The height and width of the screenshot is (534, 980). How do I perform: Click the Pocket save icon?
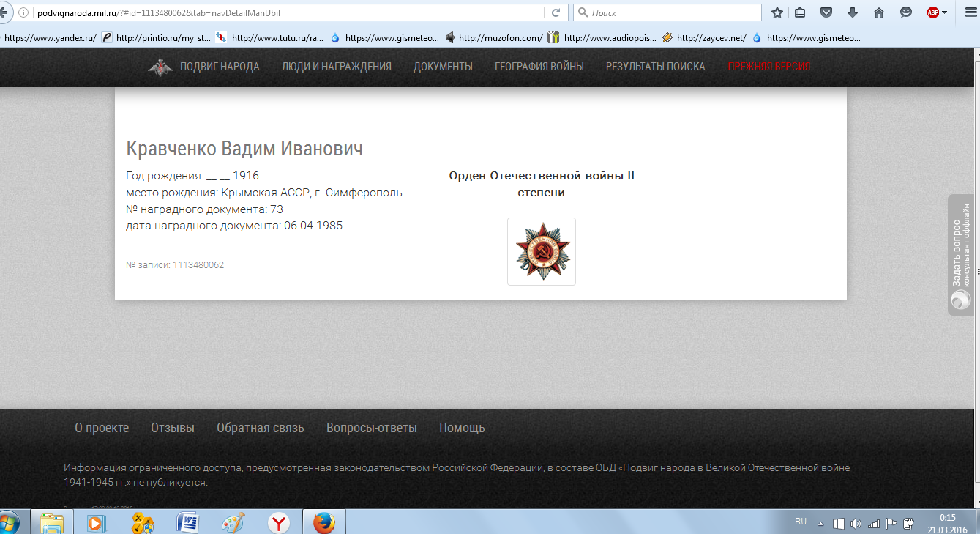pos(826,12)
